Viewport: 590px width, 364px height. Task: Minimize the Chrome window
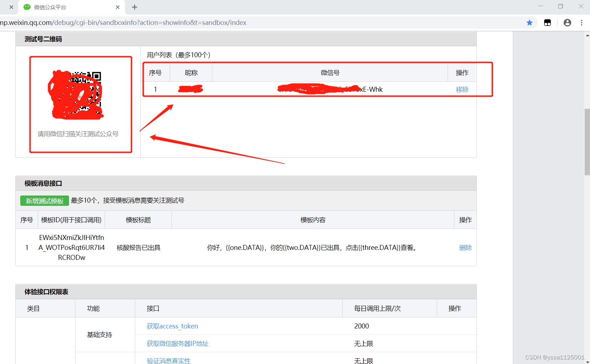pyautogui.click(x=541, y=6)
